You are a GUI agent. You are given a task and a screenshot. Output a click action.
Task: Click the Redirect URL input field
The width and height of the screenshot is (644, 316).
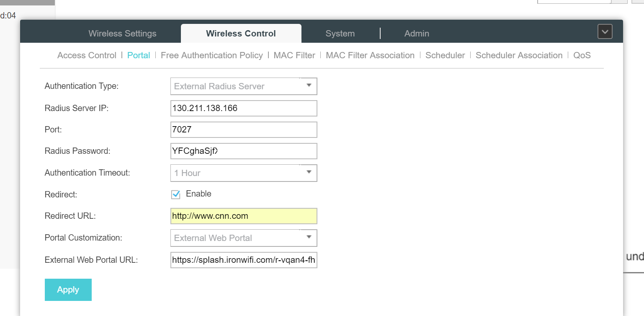click(243, 216)
